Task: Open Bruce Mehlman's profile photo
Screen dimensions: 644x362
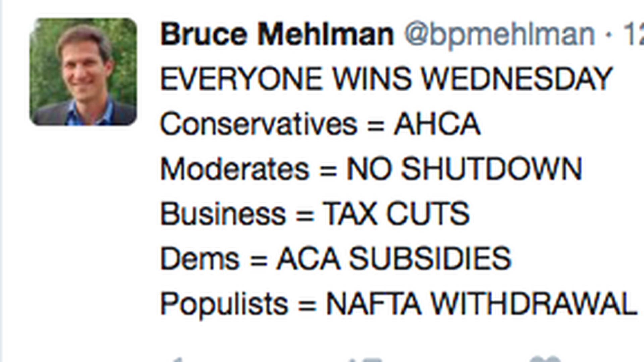Action: pos(83,72)
